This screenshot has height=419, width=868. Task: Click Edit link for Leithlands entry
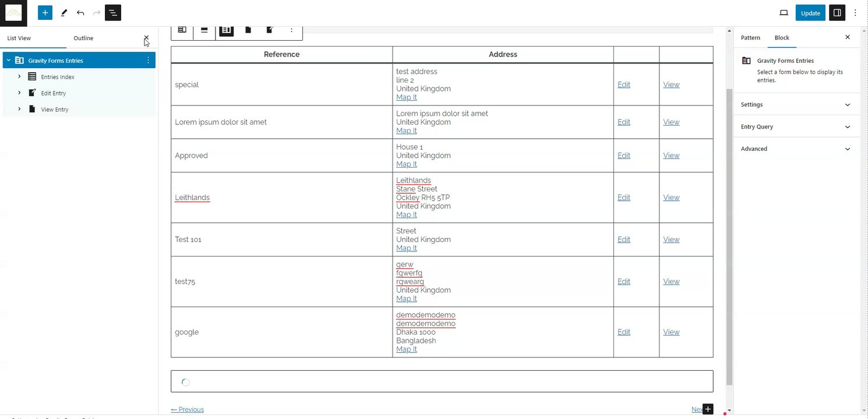pyautogui.click(x=624, y=197)
